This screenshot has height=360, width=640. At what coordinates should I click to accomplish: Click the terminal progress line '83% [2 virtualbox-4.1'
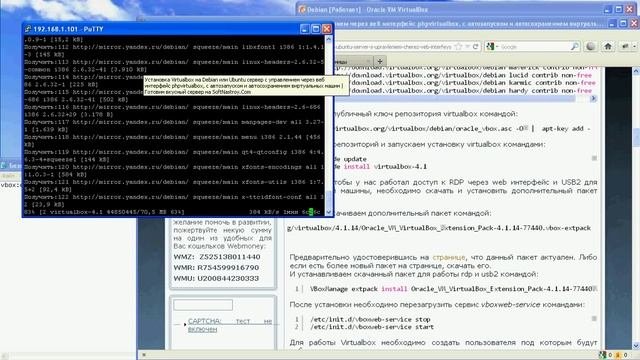pos(104,212)
